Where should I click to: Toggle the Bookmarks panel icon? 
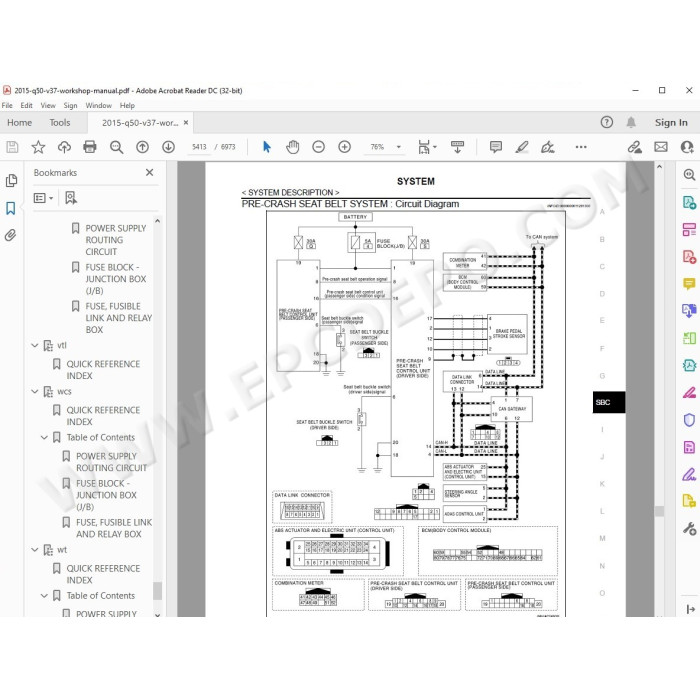tap(11, 208)
